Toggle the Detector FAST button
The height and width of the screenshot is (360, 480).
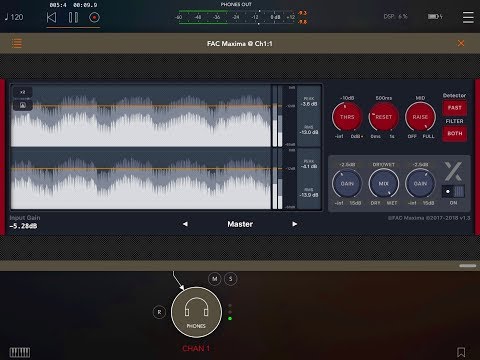point(455,108)
